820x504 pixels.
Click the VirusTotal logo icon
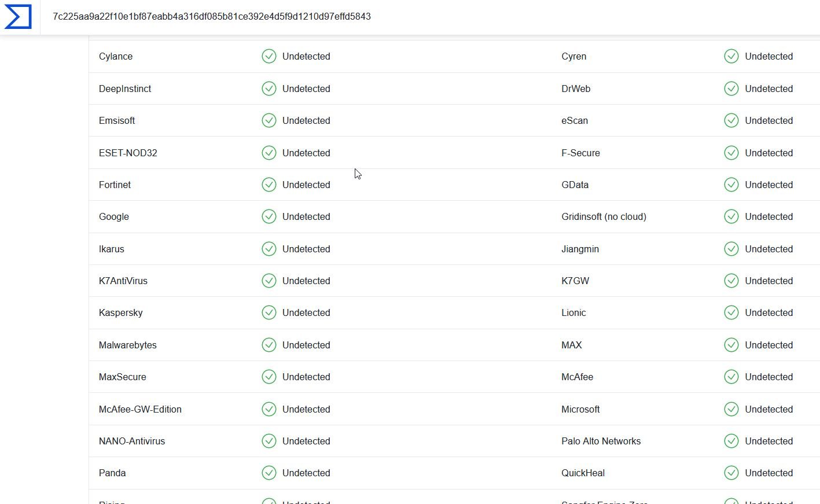(18, 16)
